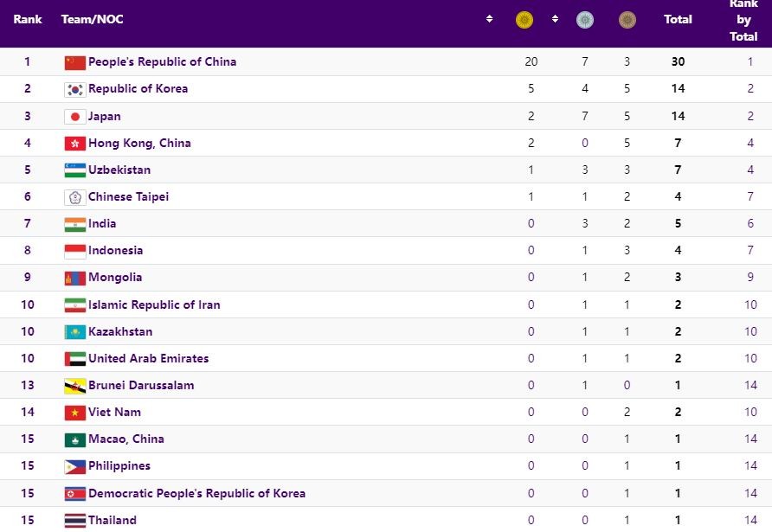The width and height of the screenshot is (772, 532).
Task: Toggle sort order beside the silver medal column
Action: [555, 19]
